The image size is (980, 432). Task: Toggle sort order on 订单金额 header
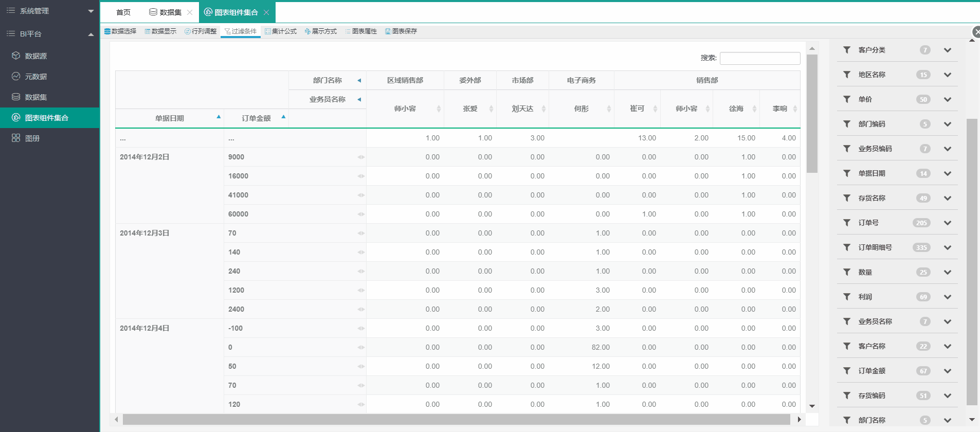283,117
